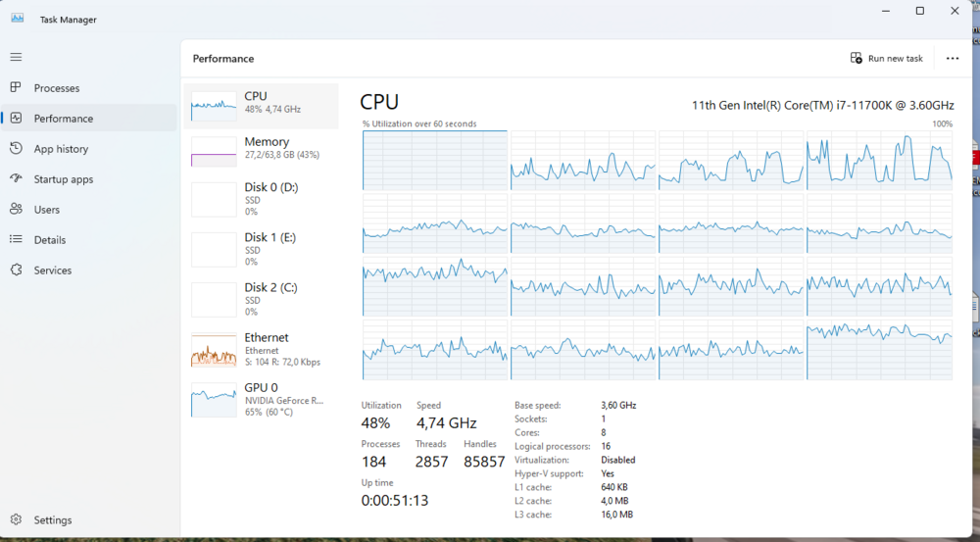Go to Users page icon
This screenshot has height=542, width=980.
click(17, 210)
